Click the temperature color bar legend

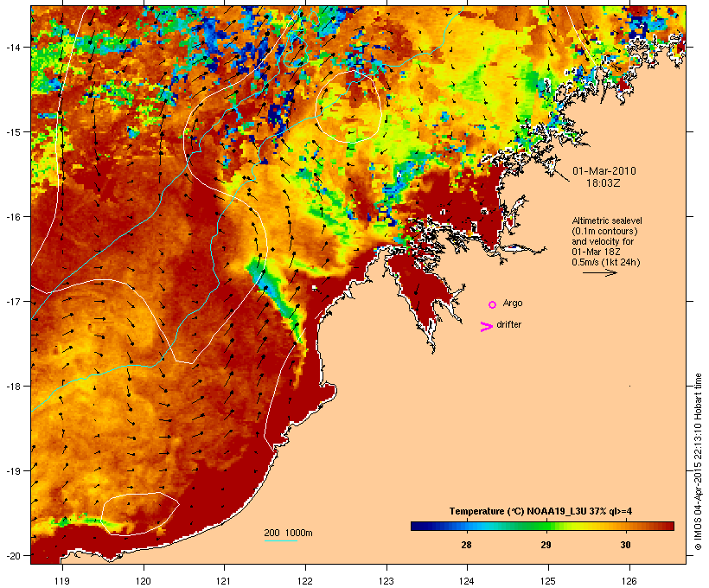543,526
